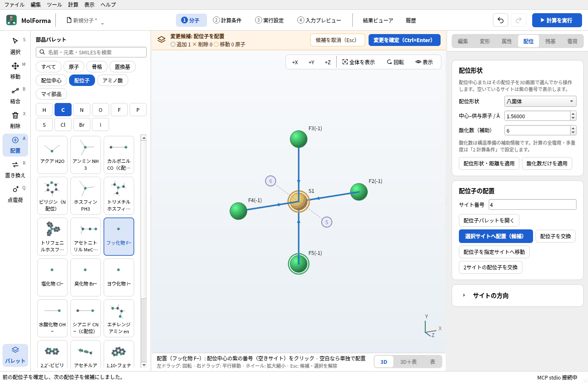This screenshot has height=383, width=588.
Task: Click the サイト番号 input field
Action: pos(533,205)
